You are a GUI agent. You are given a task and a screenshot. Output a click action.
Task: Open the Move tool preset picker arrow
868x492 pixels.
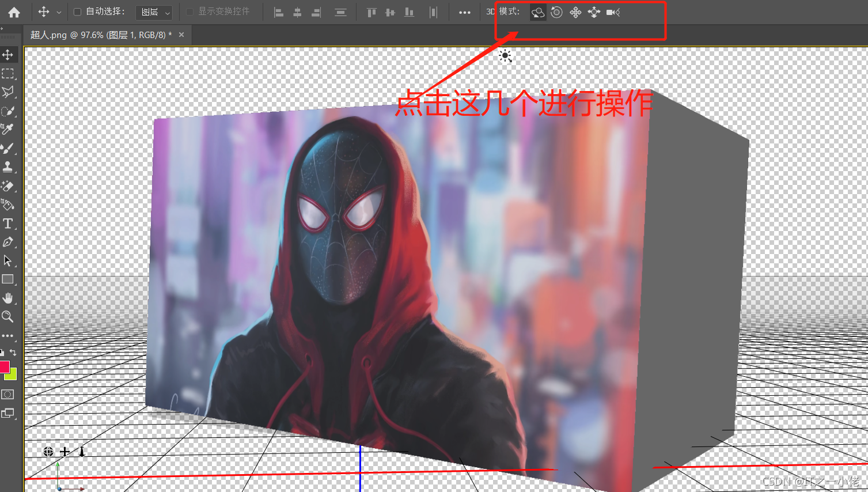coord(59,12)
